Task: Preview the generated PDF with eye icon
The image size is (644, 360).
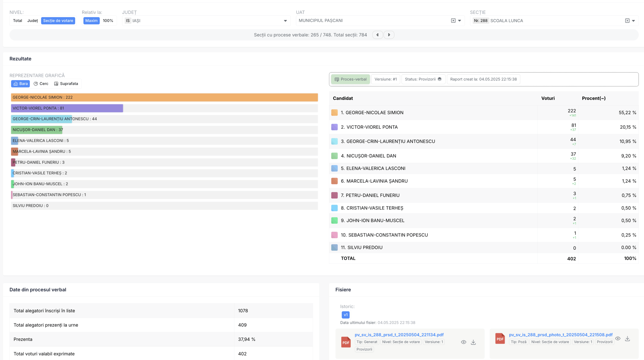Action: click(464, 342)
